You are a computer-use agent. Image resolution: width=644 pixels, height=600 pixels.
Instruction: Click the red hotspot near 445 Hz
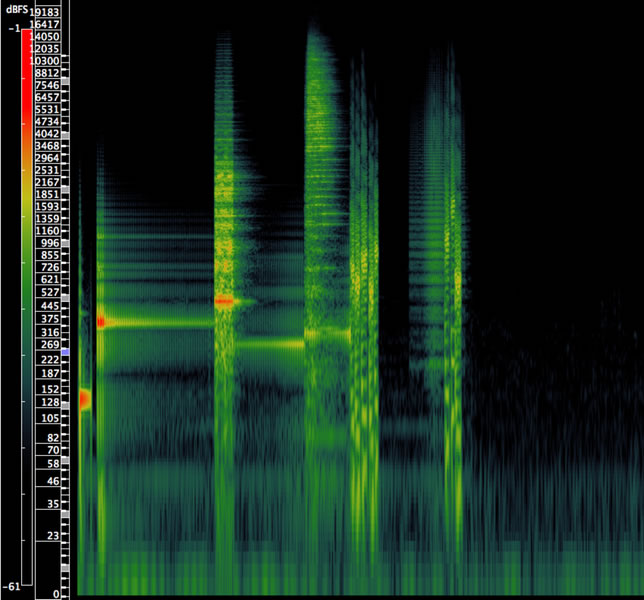pyautogui.click(x=224, y=300)
